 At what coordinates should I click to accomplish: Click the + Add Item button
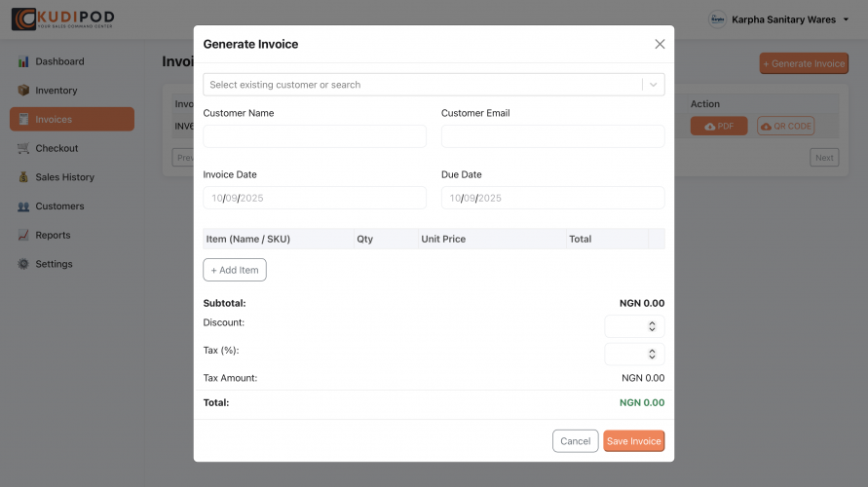click(x=235, y=270)
